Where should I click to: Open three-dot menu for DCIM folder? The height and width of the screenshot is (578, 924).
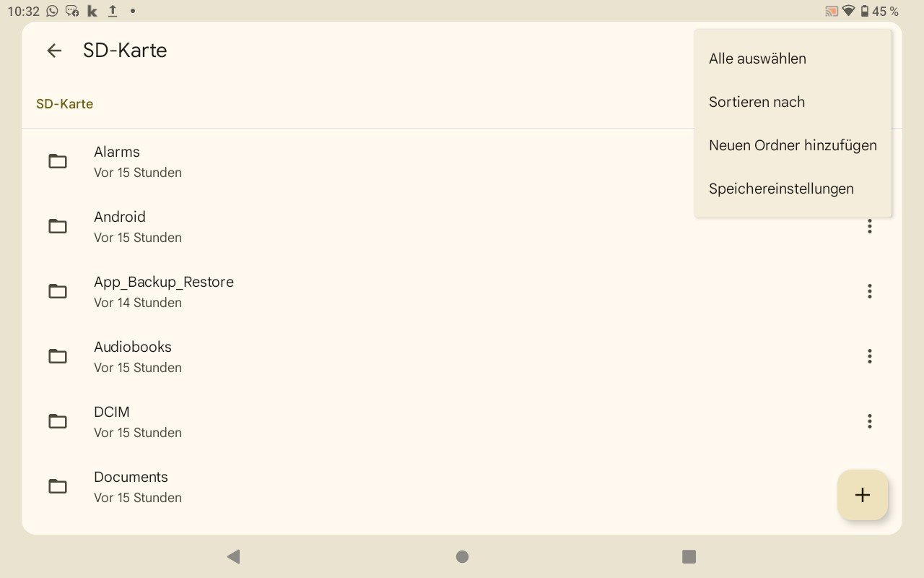[x=869, y=421]
